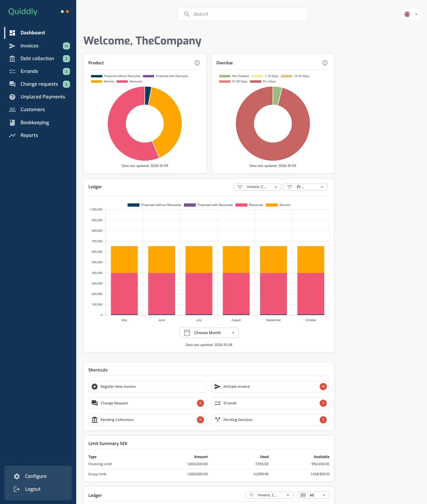Open the Reports section

point(38,135)
